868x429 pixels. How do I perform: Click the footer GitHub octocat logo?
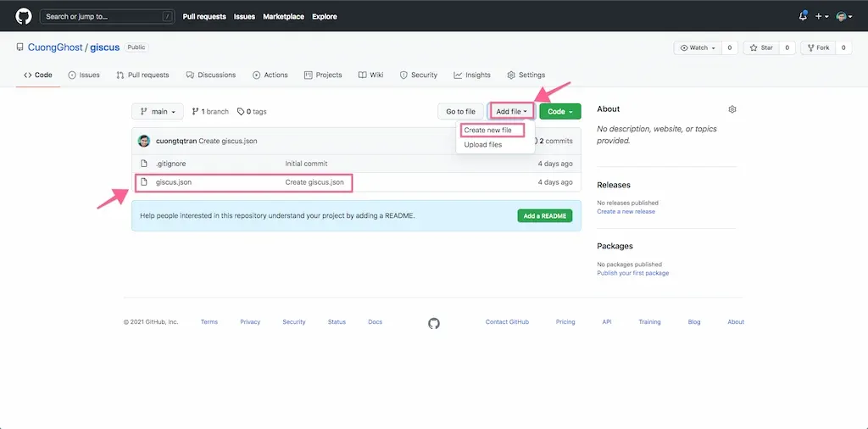[434, 323]
